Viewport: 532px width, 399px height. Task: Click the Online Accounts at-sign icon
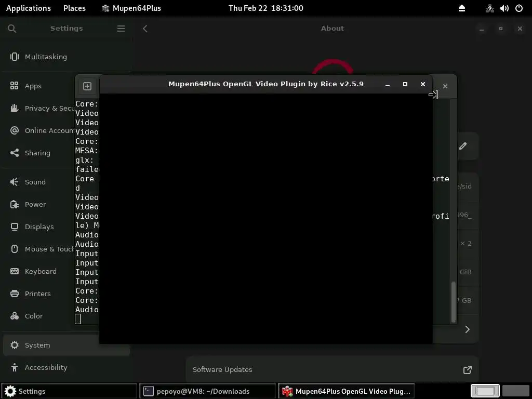14,130
